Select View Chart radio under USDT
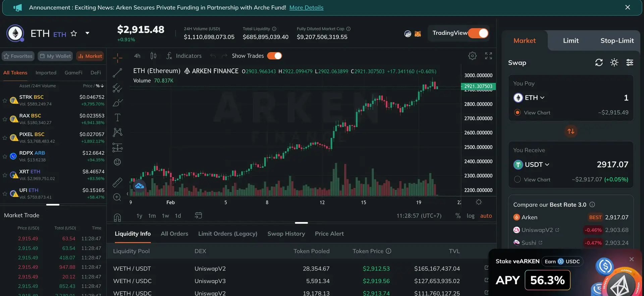This screenshot has height=296, width=644. [x=518, y=179]
